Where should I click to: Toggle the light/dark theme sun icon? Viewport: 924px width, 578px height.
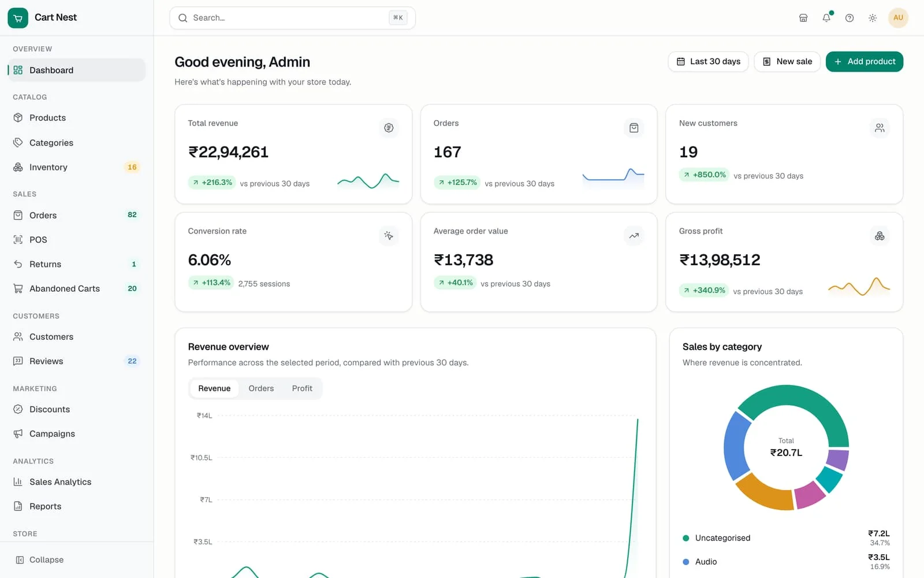click(x=873, y=18)
